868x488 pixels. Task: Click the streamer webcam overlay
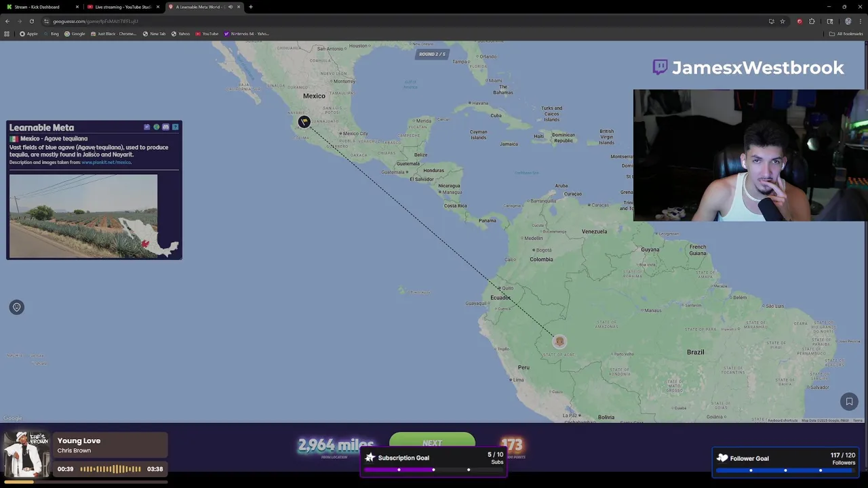click(750, 155)
